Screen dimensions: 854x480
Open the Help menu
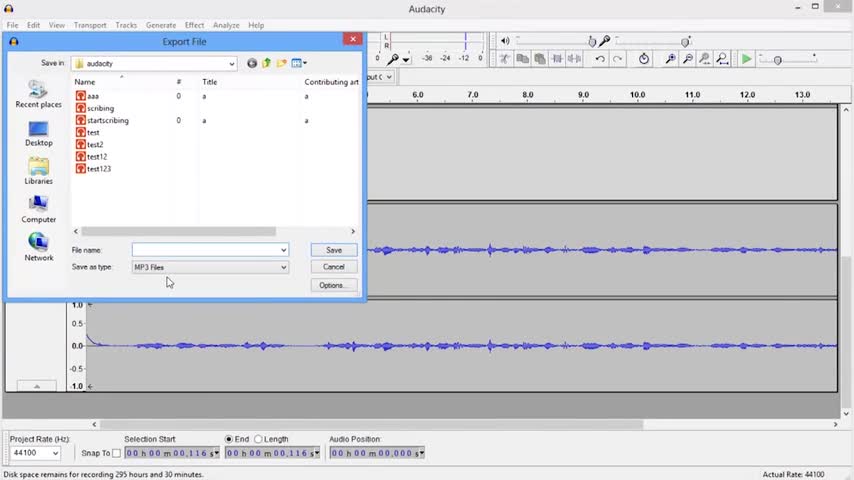256,25
